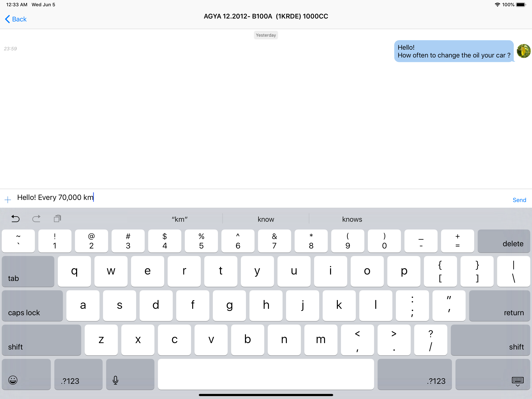This screenshot has height=399, width=532.
Task: Go Back to previous screen
Action: click(16, 19)
